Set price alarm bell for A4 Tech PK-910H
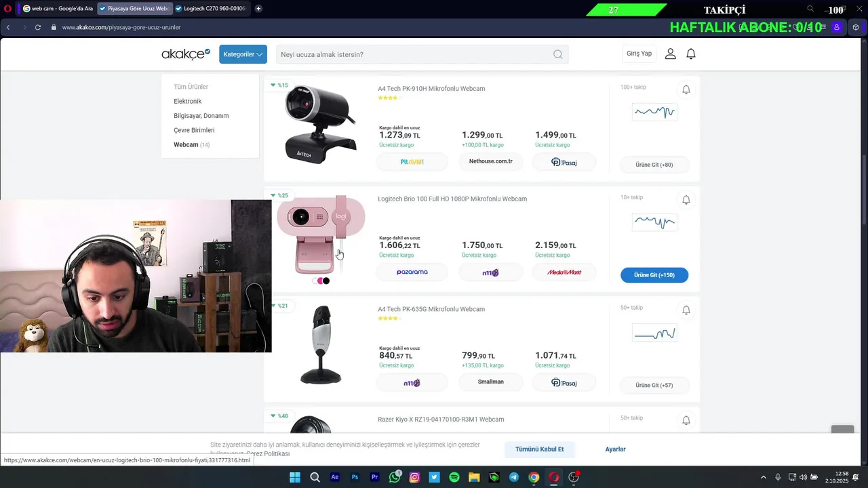 [686, 89]
